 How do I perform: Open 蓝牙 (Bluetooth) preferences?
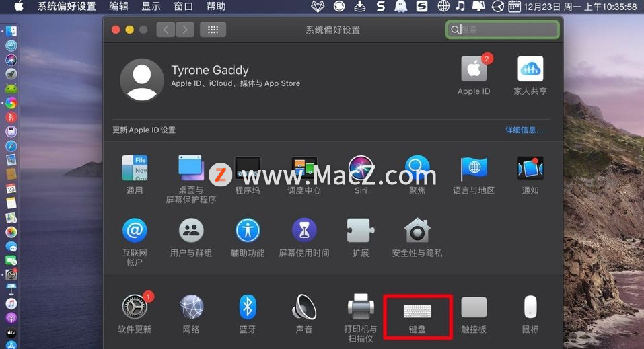coord(247,313)
